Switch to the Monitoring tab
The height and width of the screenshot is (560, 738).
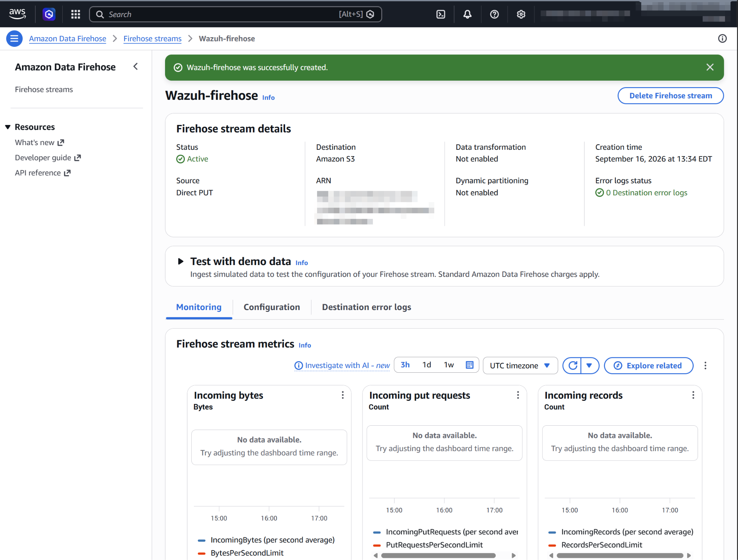[199, 307]
